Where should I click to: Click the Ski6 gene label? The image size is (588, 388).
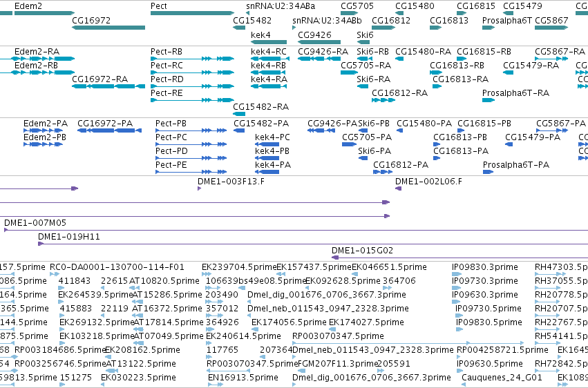(x=365, y=35)
